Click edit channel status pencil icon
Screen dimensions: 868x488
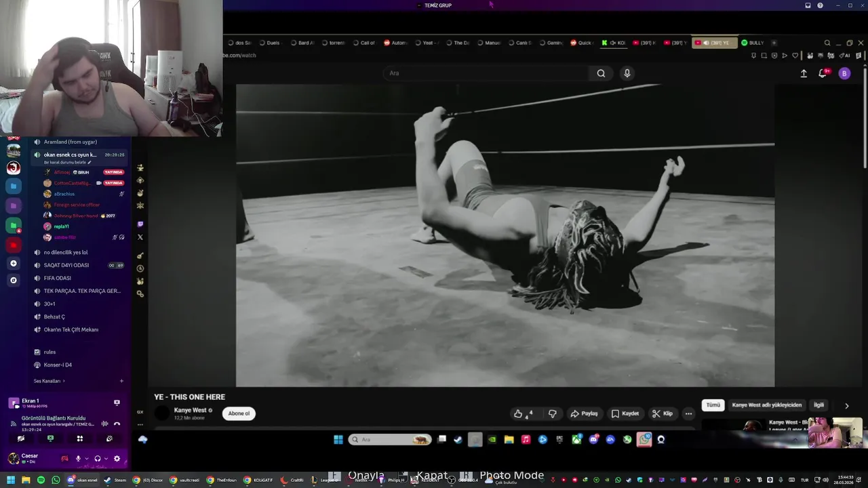point(90,163)
